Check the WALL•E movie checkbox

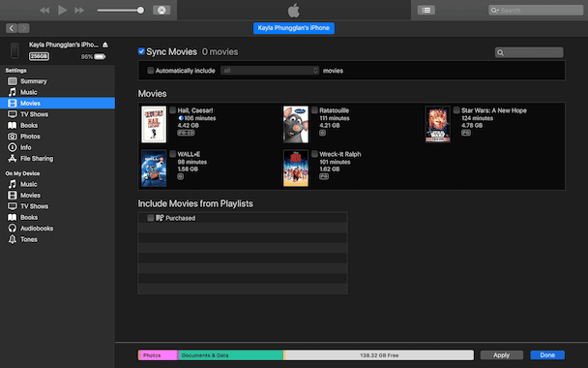[172, 154]
